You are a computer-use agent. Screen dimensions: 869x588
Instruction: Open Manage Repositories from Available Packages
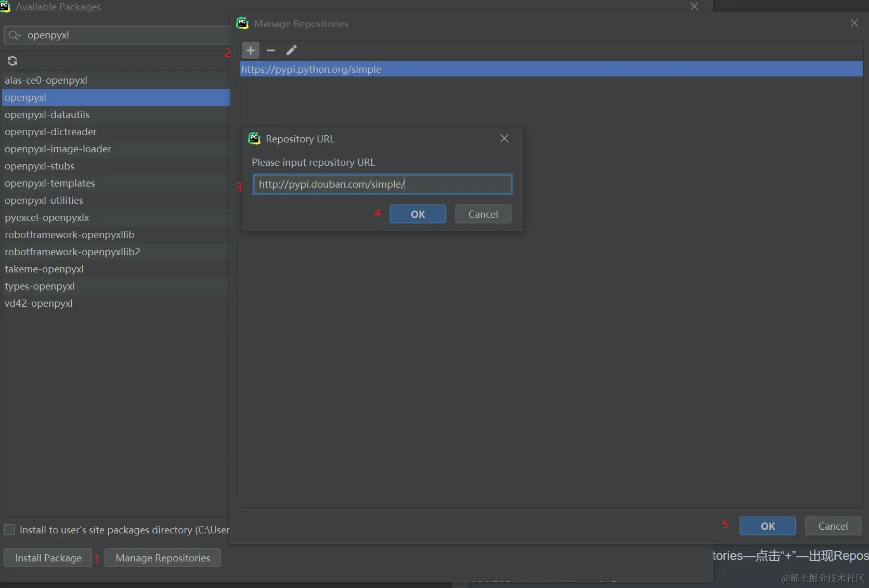pos(163,558)
